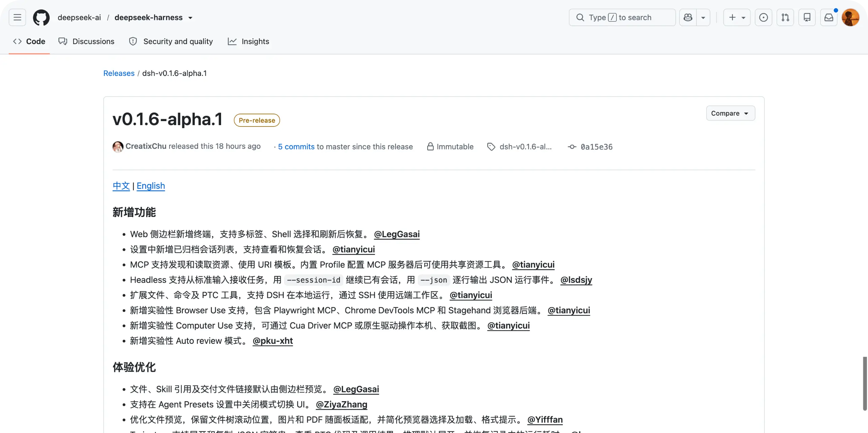Go back to Releases breadcrumb

point(119,73)
